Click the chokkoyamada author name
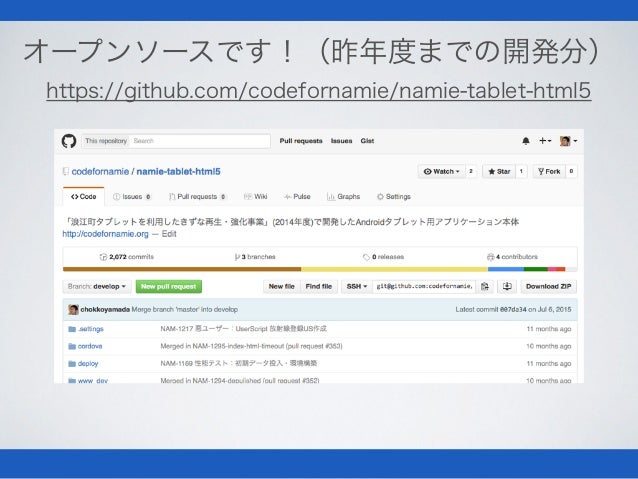Viewport: 638px width, 479px height. [x=105, y=310]
